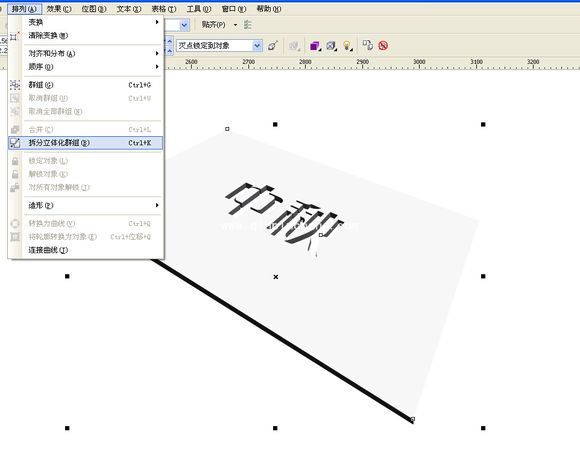The height and width of the screenshot is (452, 580).
Task: Click the greyed extrude rotation icon
Action: [294, 45]
